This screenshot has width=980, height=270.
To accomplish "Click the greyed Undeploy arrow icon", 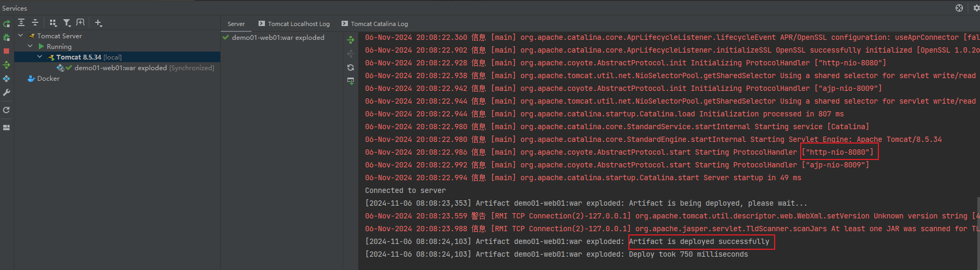I will click(x=351, y=54).
